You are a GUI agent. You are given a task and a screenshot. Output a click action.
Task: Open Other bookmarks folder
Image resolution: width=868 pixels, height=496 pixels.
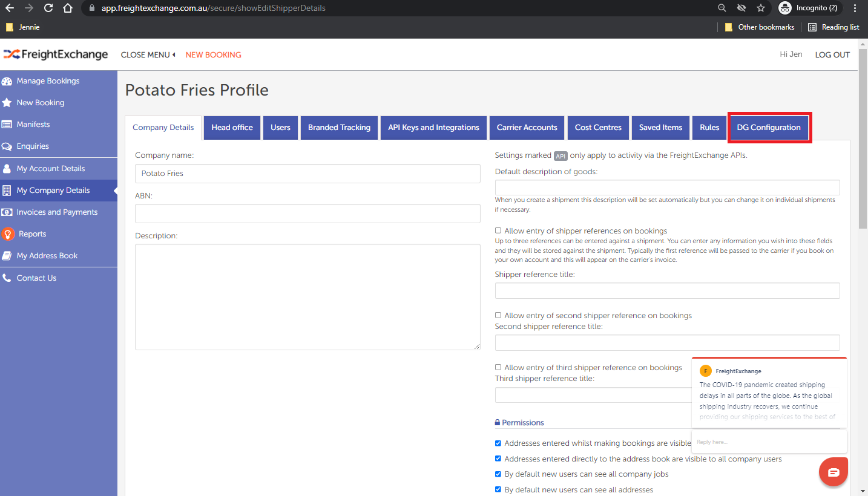click(759, 27)
